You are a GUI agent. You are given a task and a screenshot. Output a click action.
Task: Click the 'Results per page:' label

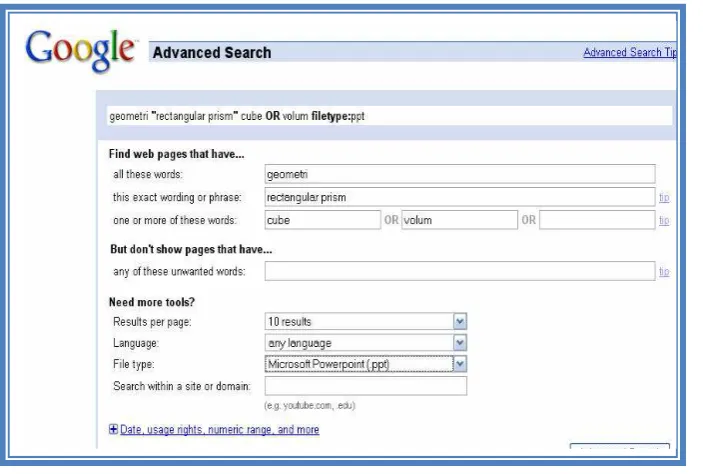tap(152, 322)
